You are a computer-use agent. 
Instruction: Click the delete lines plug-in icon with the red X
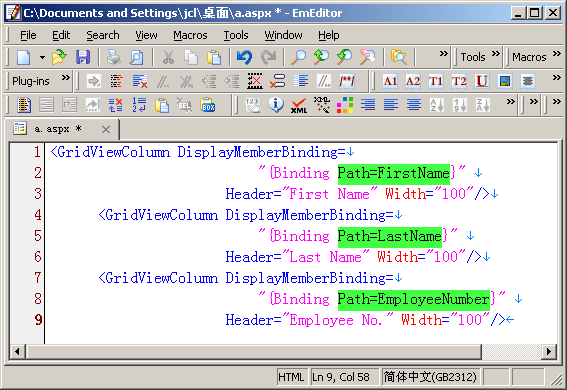point(140,81)
